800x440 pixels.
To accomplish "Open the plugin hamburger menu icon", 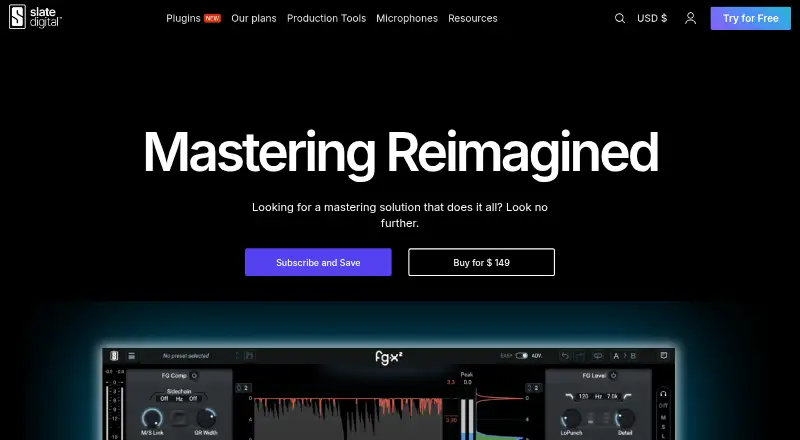I will (132, 356).
